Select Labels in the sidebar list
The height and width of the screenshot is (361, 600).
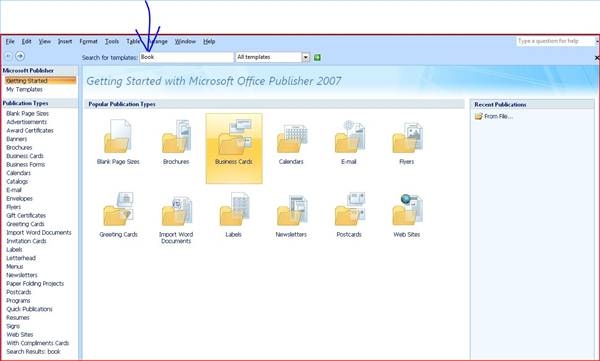[14, 249]
